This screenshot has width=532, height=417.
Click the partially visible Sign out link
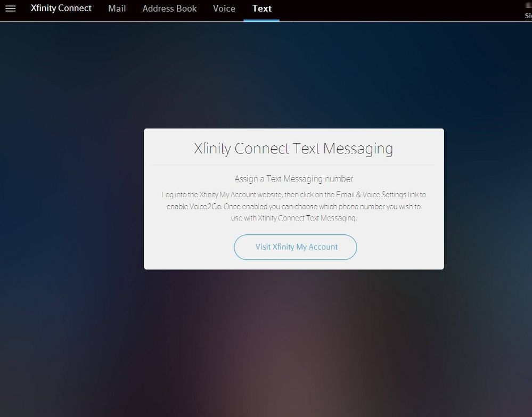pyautogui.click(x=528, y=15)
